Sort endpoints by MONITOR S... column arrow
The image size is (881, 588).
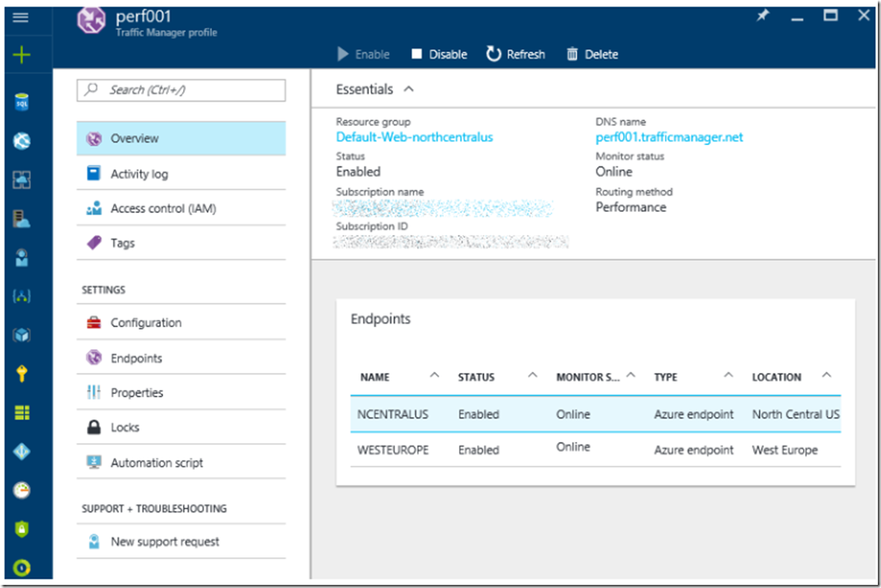pyautogui.click(x=631, y=375)
